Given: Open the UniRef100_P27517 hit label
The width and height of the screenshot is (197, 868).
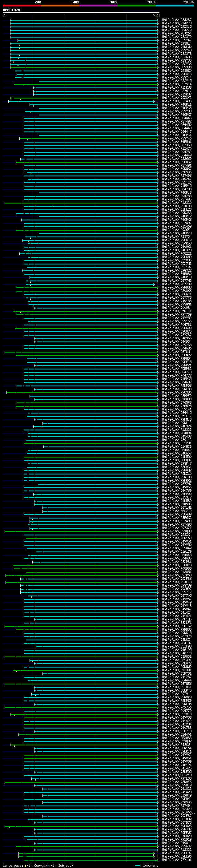Looking at the screenshot, I should [177, 91].
